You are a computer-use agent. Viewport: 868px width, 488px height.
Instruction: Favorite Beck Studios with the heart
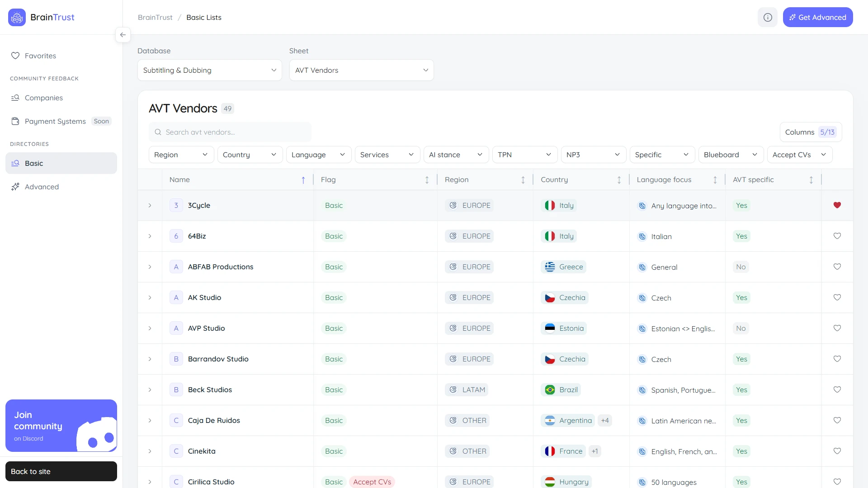tap(837, 389)
